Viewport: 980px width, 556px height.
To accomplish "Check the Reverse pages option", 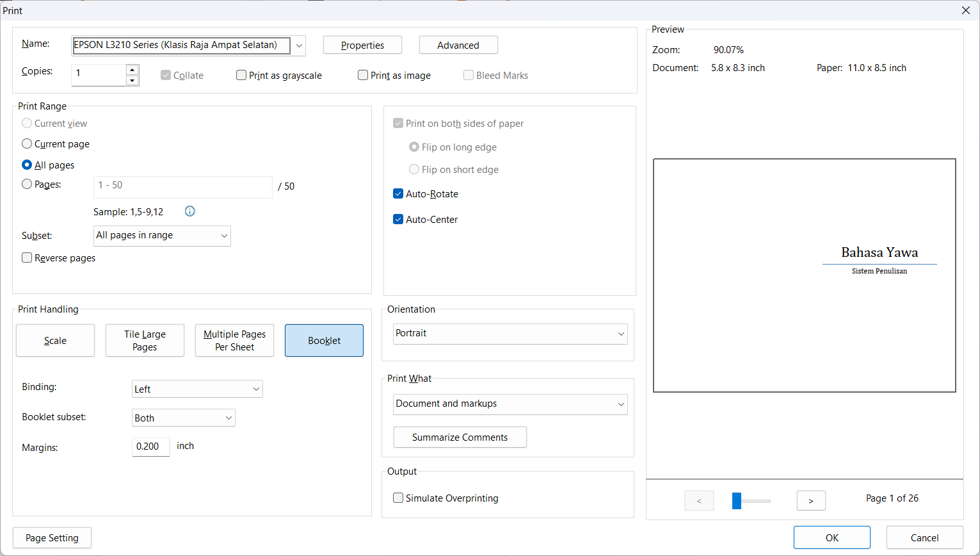I will pos(27,258).
